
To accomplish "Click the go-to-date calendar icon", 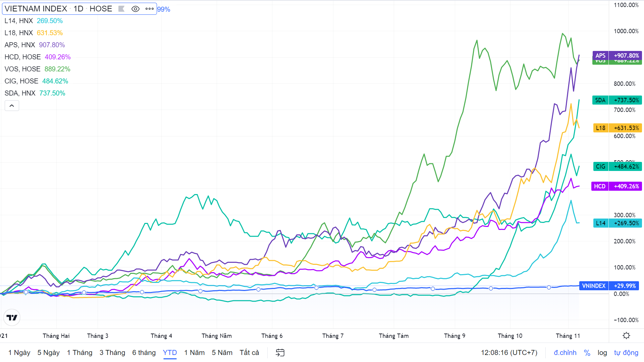I will pos(280,353).
